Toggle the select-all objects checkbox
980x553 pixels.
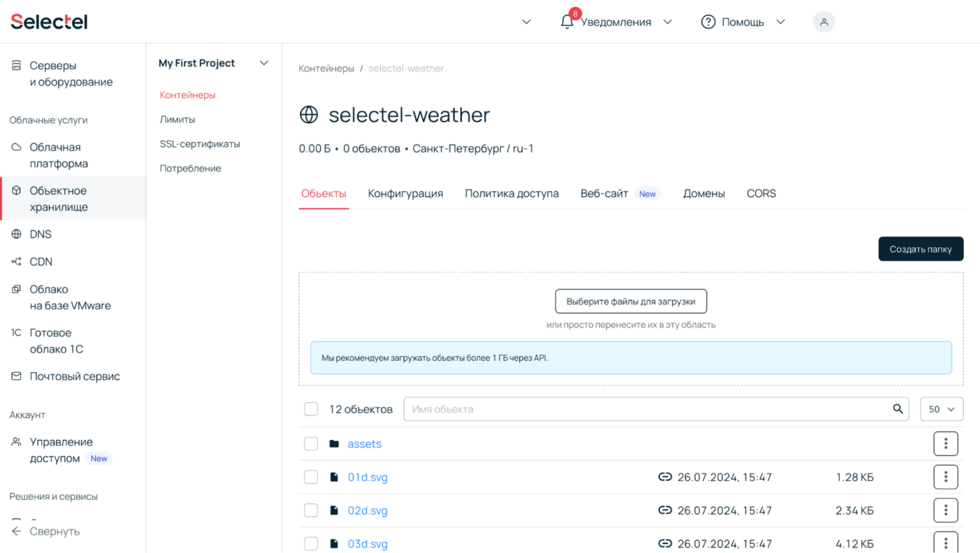click(311, 409)
